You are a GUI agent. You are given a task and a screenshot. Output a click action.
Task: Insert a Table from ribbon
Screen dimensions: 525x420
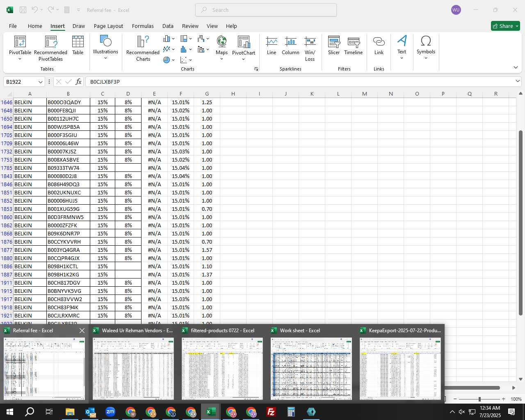click(x=78, y=45)
